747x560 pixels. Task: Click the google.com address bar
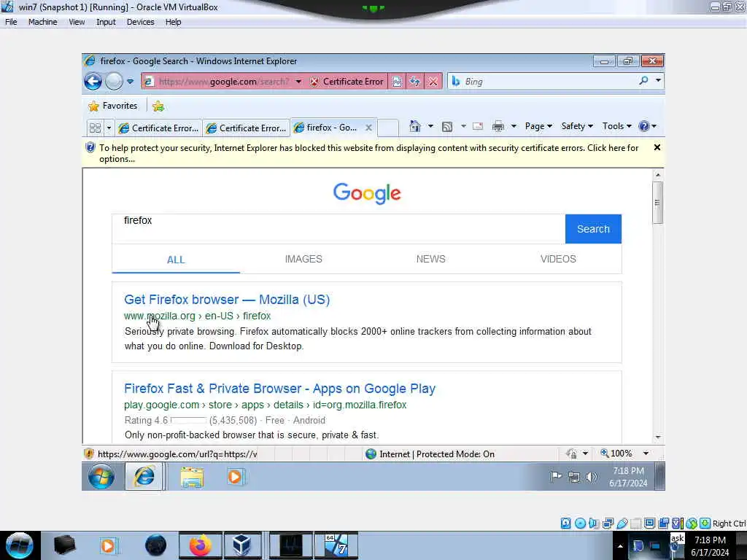tap(222, 82)
